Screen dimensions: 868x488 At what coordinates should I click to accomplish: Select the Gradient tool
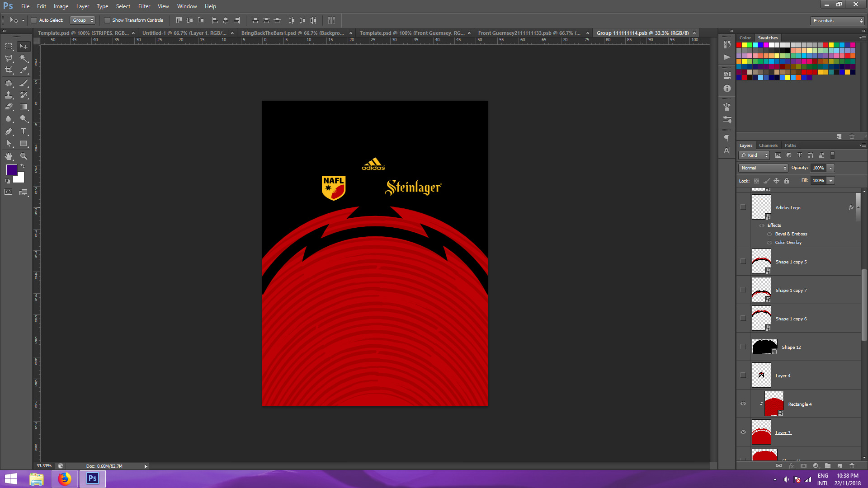pyautogui.click(x=24, y=107)
